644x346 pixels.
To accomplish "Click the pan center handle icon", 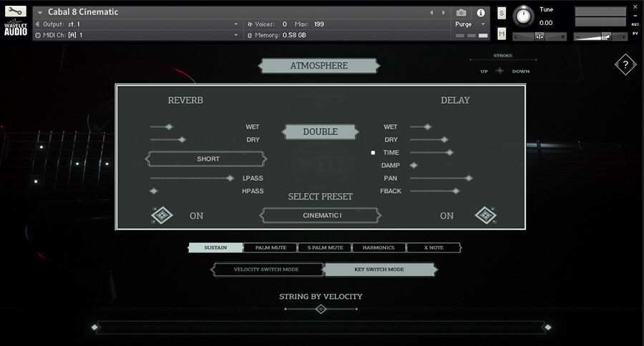I will tap(540, 37).
